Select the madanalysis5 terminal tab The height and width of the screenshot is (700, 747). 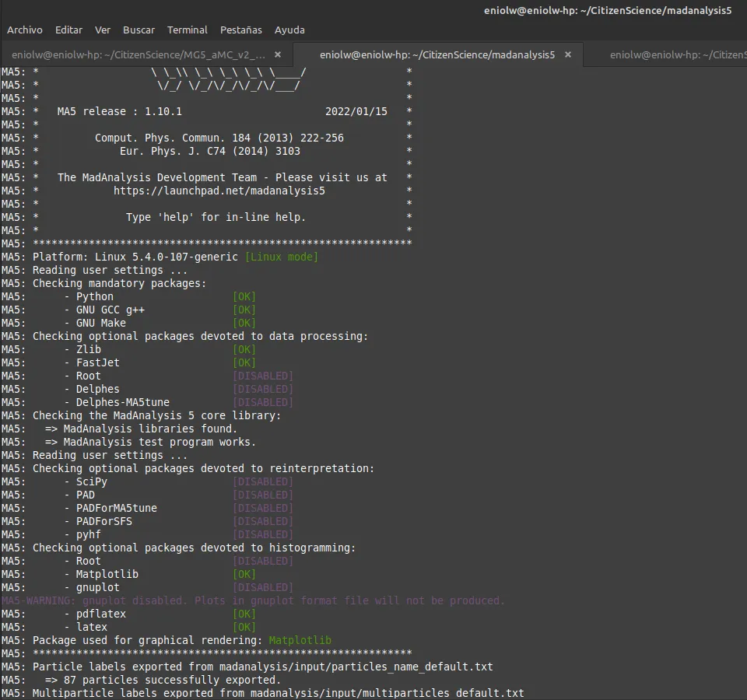tap(437, 54)
